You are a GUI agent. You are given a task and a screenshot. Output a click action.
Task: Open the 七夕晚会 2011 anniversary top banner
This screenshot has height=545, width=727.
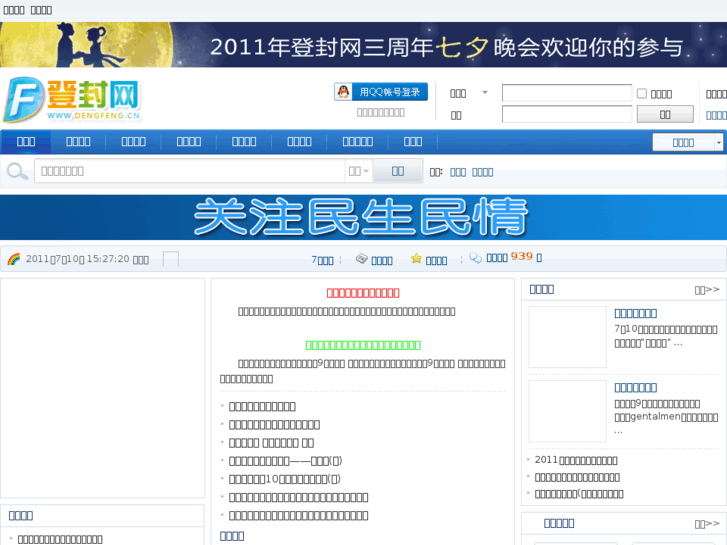click(x=364, y=45)
